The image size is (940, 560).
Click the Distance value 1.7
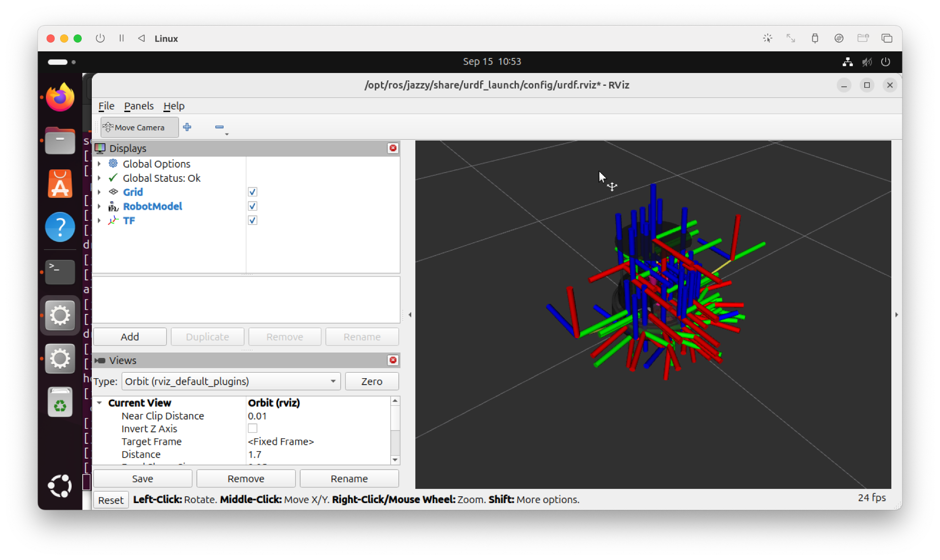point(255,454)
